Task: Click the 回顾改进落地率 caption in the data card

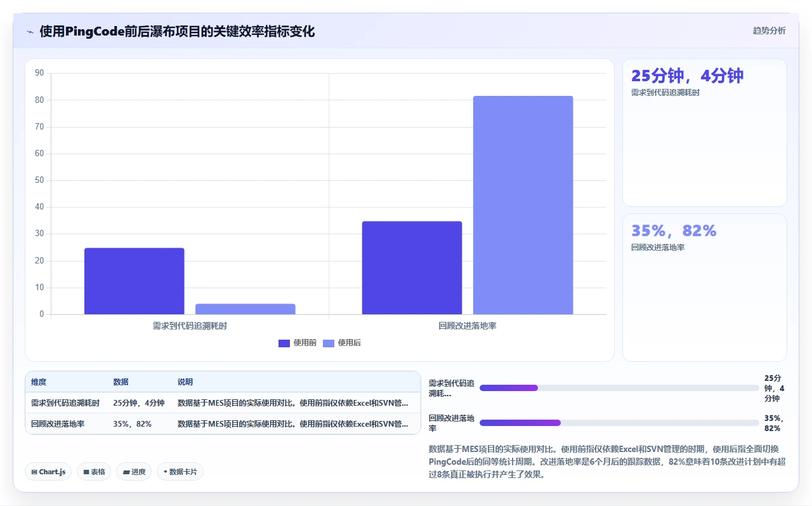Action: (x=658, y=248)
